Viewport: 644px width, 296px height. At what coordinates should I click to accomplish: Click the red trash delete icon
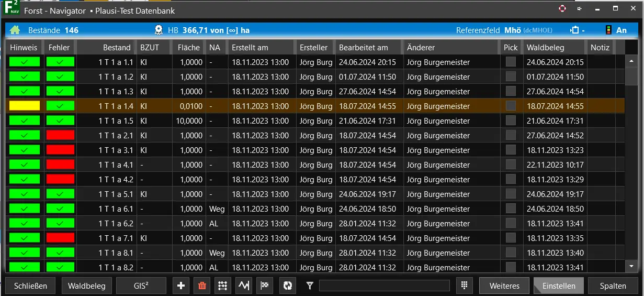(x=201, y=286)
